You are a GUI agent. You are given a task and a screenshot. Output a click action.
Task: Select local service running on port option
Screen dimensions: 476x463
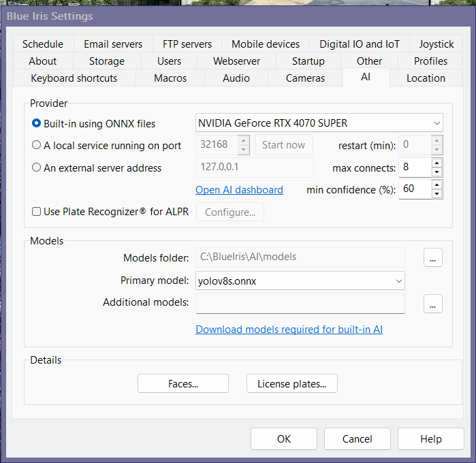[37, 145]
